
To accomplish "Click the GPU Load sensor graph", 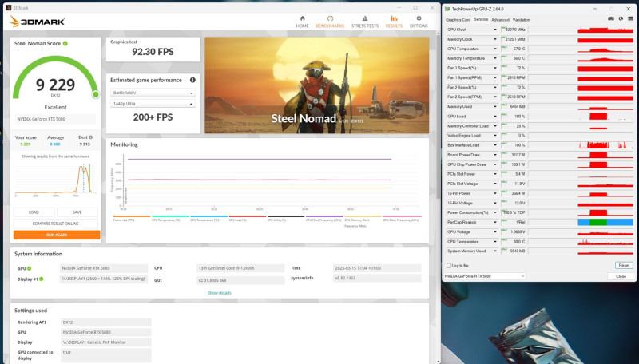I will (581, 117).
